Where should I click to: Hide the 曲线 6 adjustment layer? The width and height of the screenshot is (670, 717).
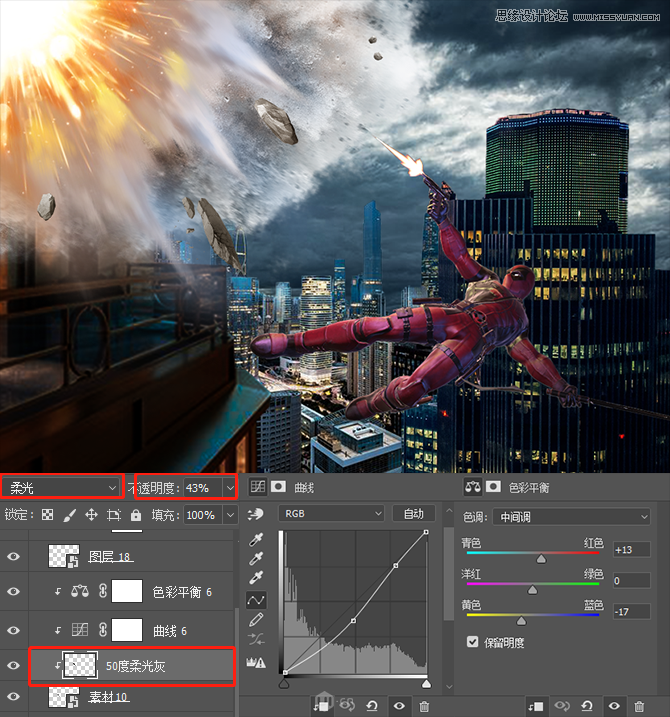(x=13, y=630)
